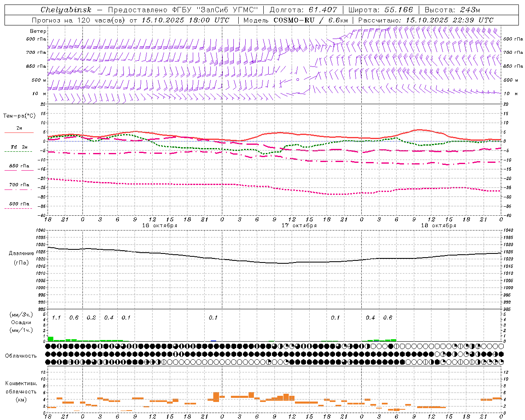Click the Chelyabinsk station name in header
The height and width of the screenshot is (420, 525).
pos(66,10)
